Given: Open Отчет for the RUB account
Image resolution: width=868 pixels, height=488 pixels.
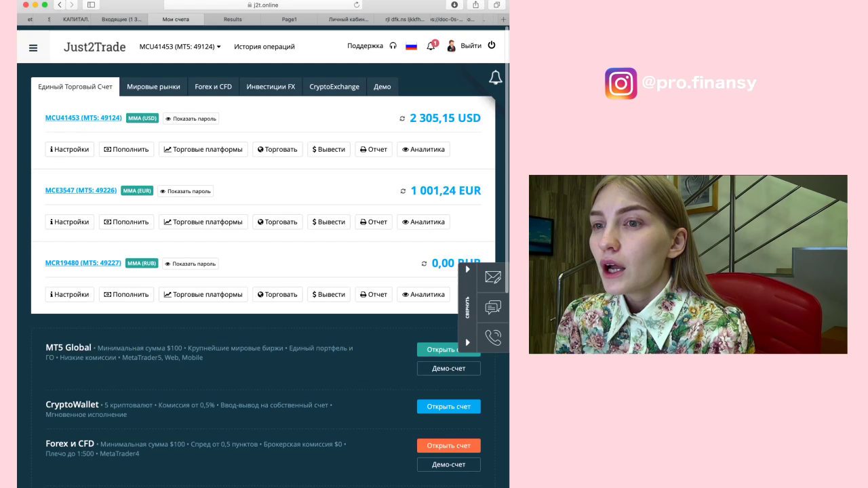Looking at the screenshot, I should tap(374, 294).
